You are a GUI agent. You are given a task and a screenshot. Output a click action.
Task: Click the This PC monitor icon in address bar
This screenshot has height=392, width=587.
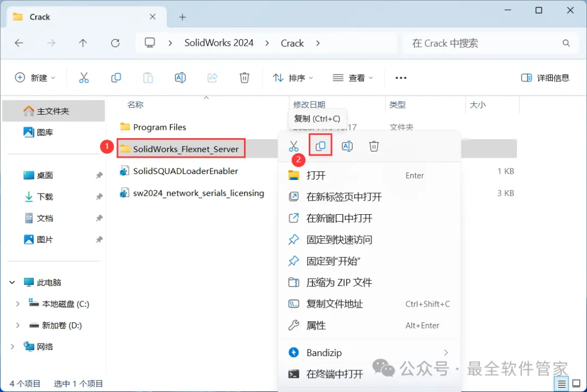click(x=150, y=43)
